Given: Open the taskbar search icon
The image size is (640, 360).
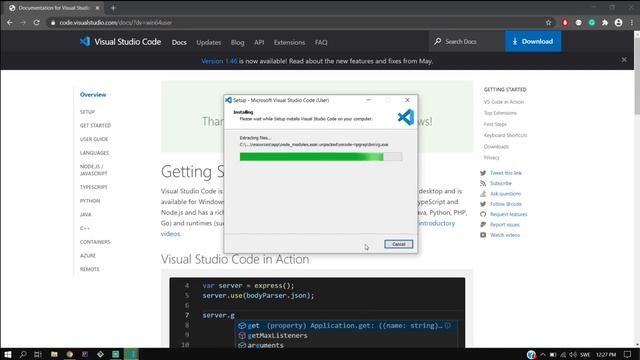Looking at the screenshot, I should point(23,354).
